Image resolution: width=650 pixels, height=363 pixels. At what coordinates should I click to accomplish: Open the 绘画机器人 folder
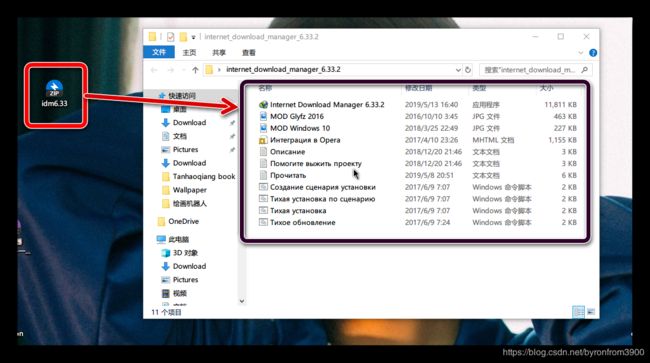pyautogui.click(x=189, y=203)
